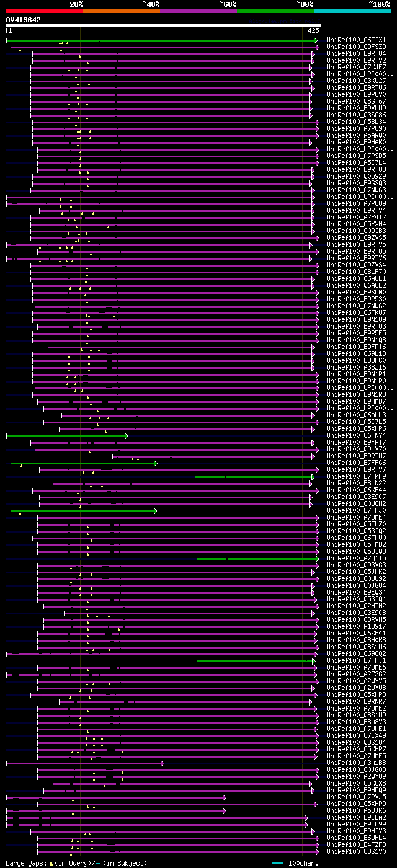Select the hit label UniRef100_Q9LV70
Screen dimensions: 397x868
point(355,449)
